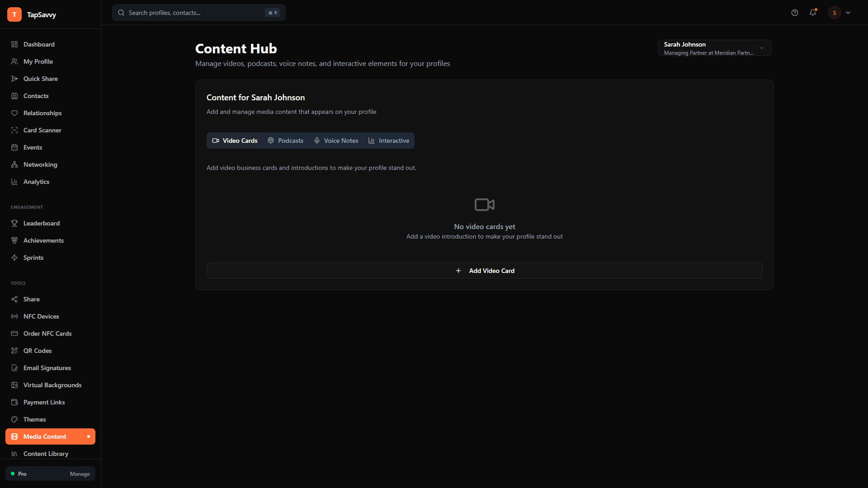Open the Card Scanner tool

pyautogui.click(x=42, y=130)
